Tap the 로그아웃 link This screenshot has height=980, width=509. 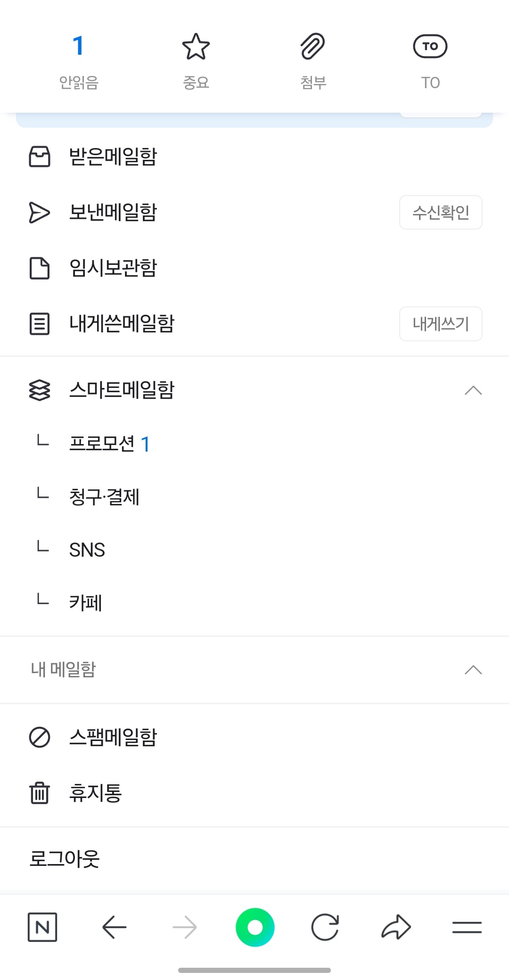pyautogui.click(x=65, y=859)
